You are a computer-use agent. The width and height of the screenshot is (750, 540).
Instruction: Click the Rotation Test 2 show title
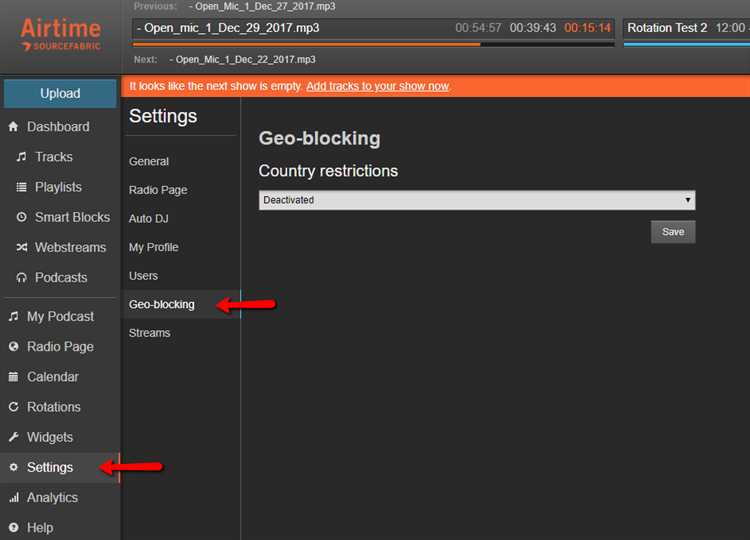[x=667, y=28]
